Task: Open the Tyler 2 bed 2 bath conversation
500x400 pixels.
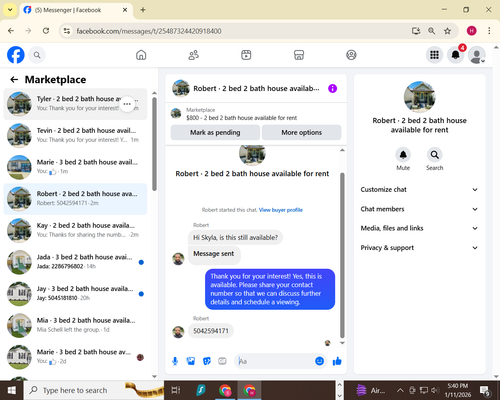Action: 75,104
